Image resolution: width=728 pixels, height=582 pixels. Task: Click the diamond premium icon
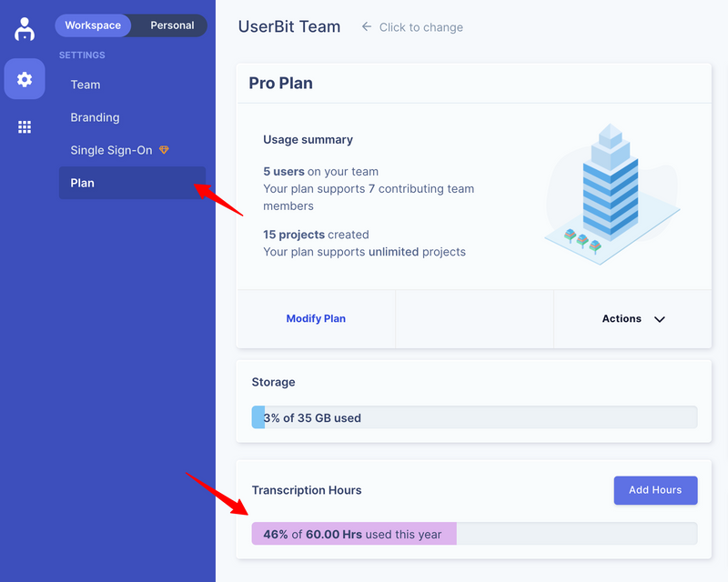(164, 150)
